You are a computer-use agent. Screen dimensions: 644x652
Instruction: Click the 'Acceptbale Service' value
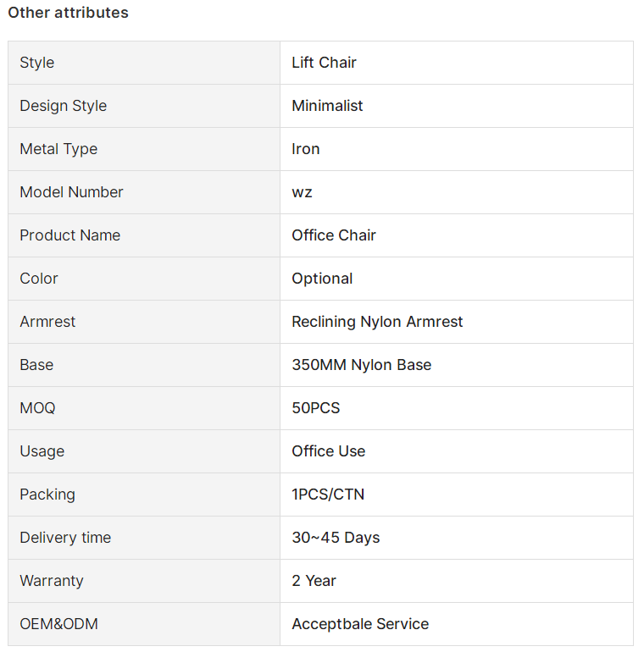tap(360, 624)
